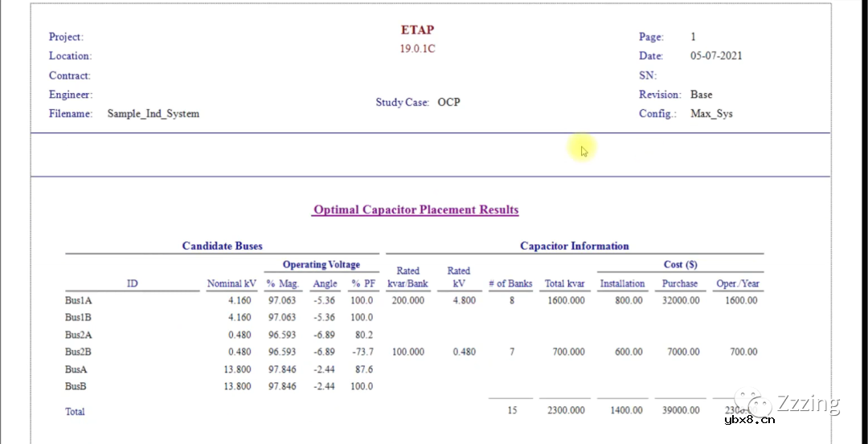This screenshot has width=868, height=444.
Task: Click the 39000.00 total purchase cost
Action: click(680, 410)
